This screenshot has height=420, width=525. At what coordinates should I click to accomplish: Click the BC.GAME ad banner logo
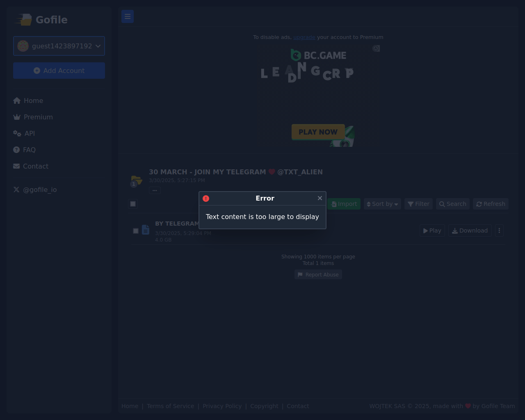point(318,55)
